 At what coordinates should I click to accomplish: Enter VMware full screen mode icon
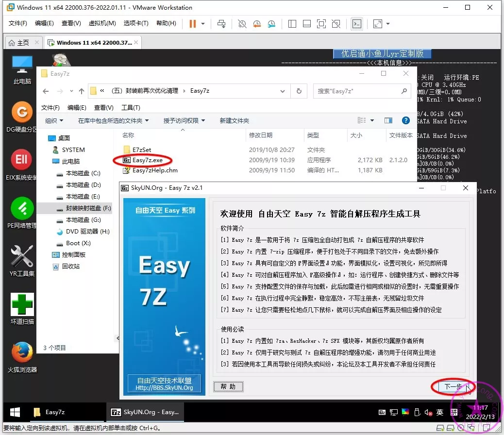pyautogui.click(x=321, y=24)
